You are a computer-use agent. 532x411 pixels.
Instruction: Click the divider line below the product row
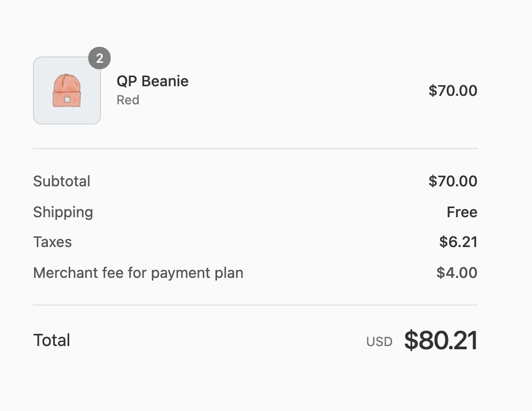255,149
